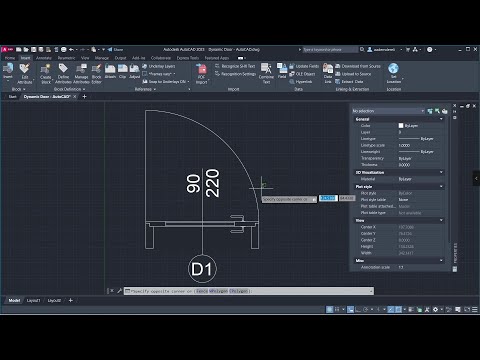Click the Undo arrow in quick access toolbar

tap(71, 49)
